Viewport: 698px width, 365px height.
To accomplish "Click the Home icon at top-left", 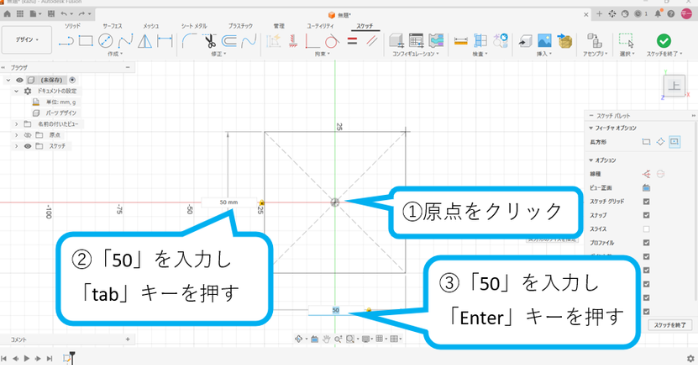I will [7, 14].
